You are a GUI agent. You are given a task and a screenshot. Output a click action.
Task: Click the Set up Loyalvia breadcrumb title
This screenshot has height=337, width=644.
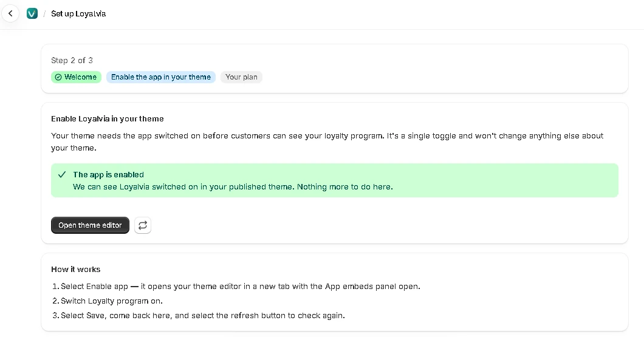point(78,13)
